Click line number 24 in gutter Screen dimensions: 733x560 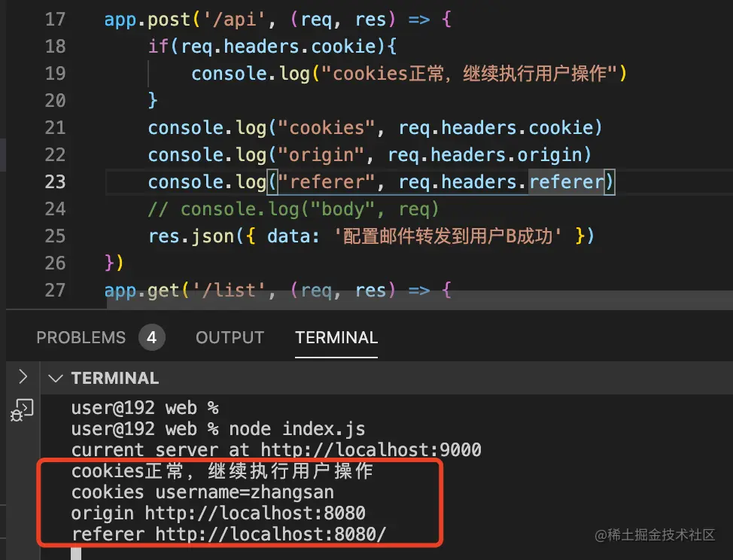pos(55,209)
